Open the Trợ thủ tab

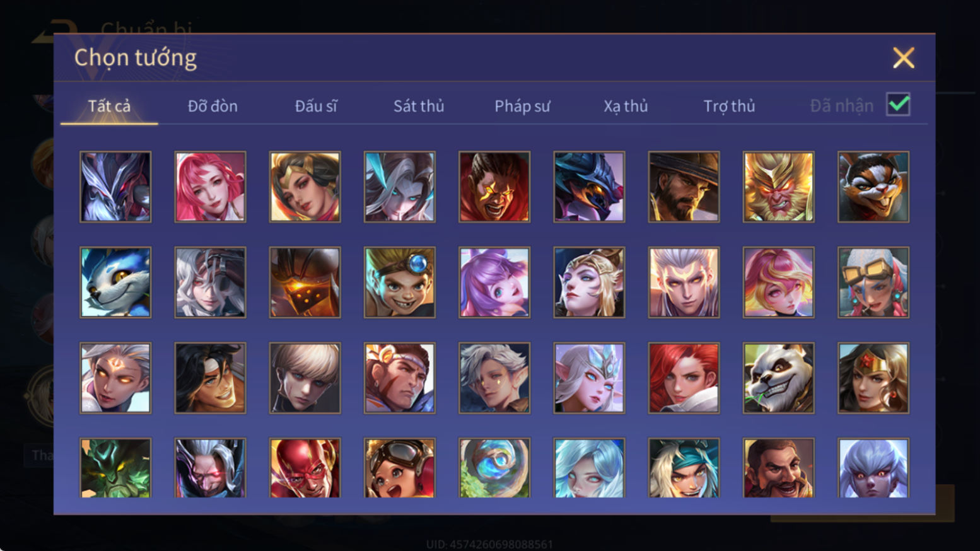tap(729, 106)
